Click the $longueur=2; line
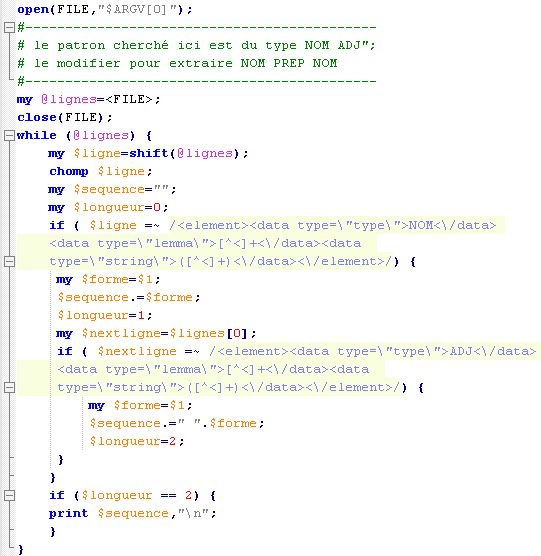This screenshot has width=541, height=556. point(137,441)
